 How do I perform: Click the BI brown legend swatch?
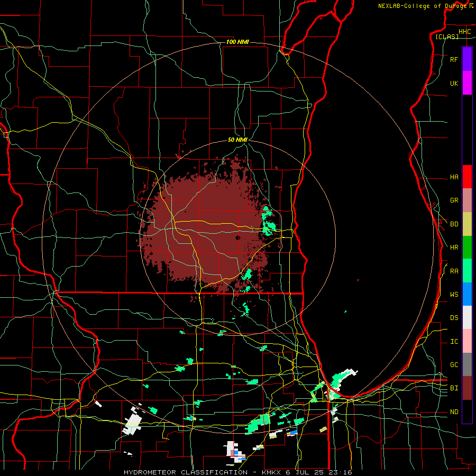pos(467,388)
